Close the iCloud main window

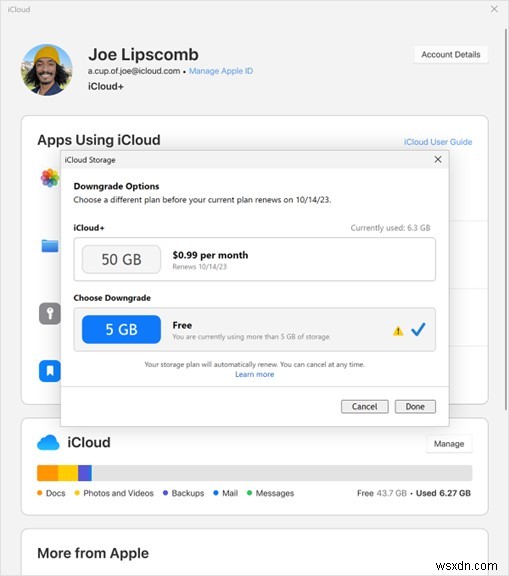(494, 9)
